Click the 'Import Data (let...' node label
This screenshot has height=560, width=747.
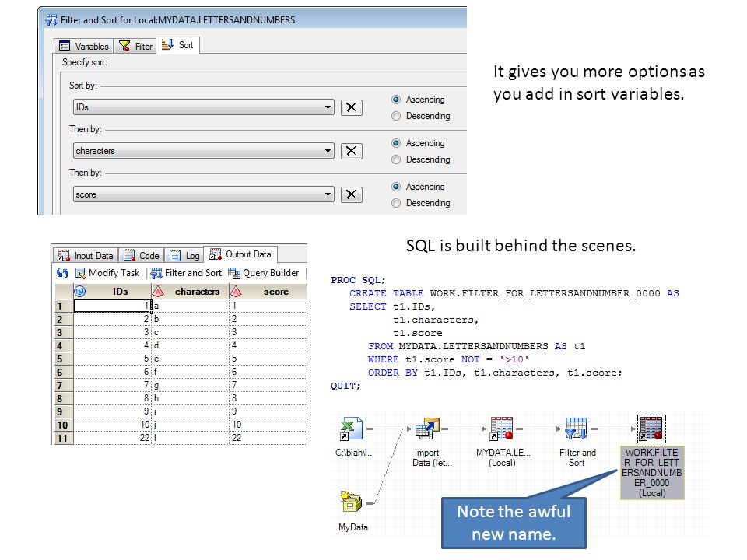(x=432, y=457)
